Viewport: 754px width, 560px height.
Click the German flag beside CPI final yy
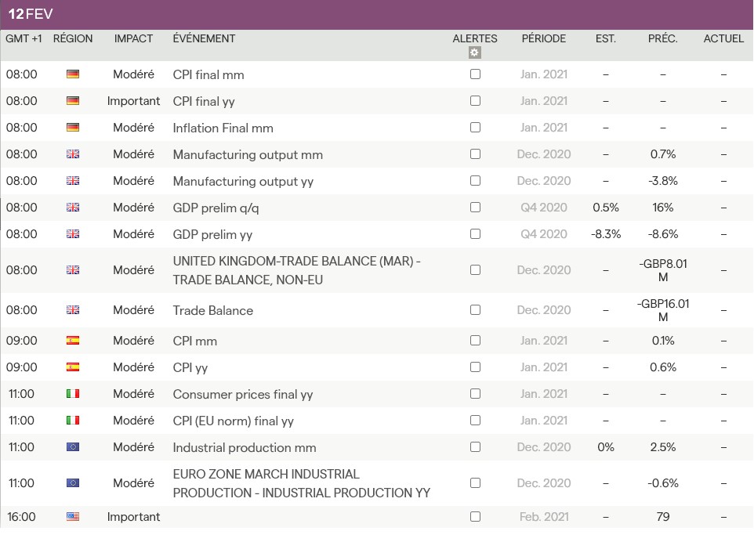tap(73, 101)
